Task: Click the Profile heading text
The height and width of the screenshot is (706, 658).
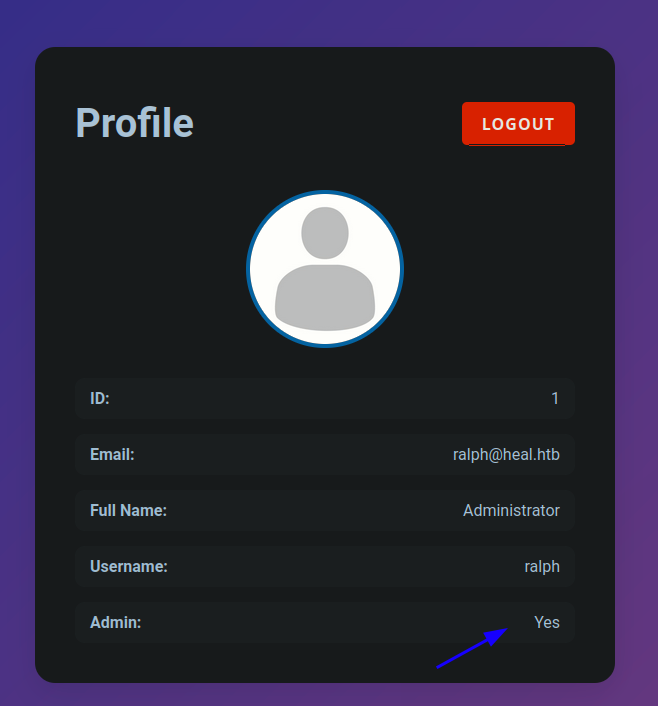Action: pyautogui.click(x=134, y=122)
